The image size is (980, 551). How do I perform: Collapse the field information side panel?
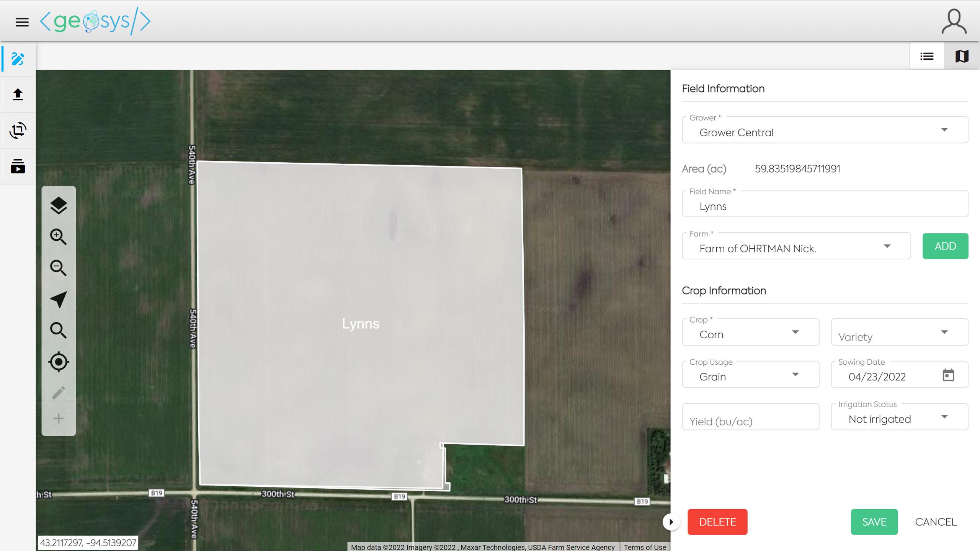(671, 522)
